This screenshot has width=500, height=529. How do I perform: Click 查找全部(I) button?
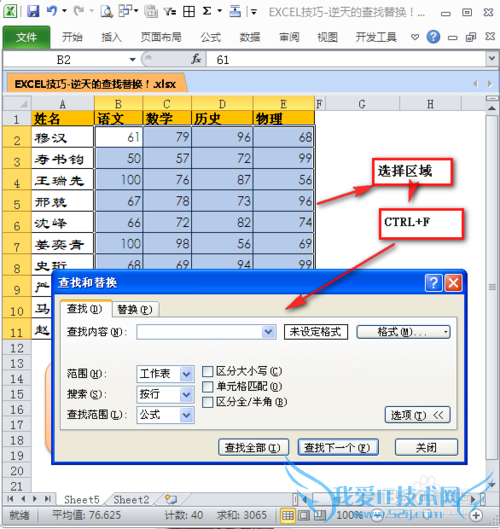253,448
